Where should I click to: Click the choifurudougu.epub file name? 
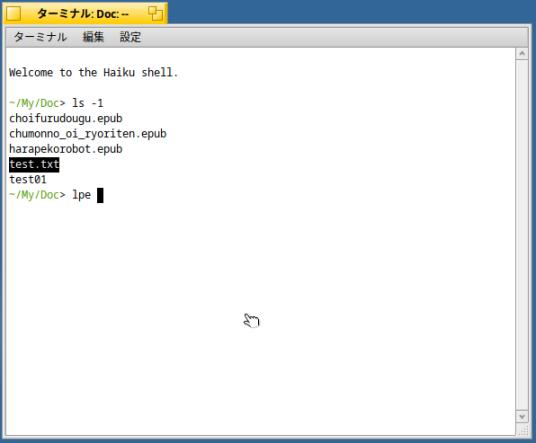66,119
